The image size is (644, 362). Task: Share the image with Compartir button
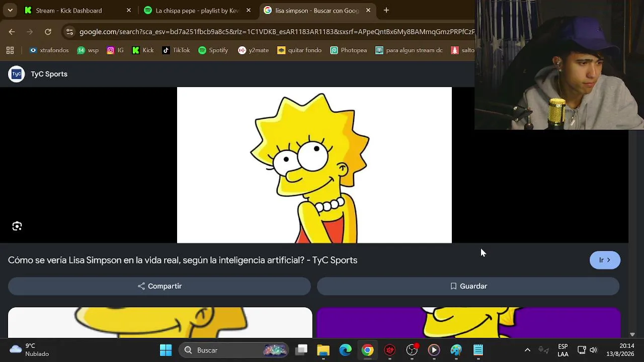(x=159, y=286)
